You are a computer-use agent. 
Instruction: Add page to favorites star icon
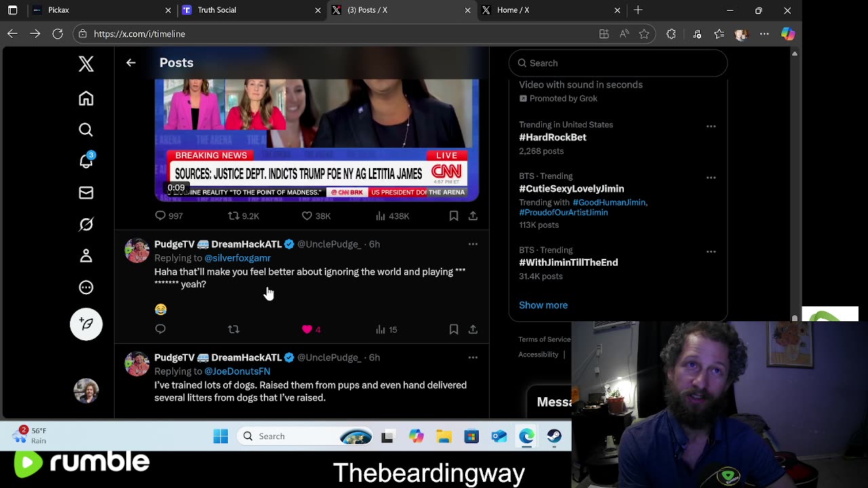click(x=644, y=34)
